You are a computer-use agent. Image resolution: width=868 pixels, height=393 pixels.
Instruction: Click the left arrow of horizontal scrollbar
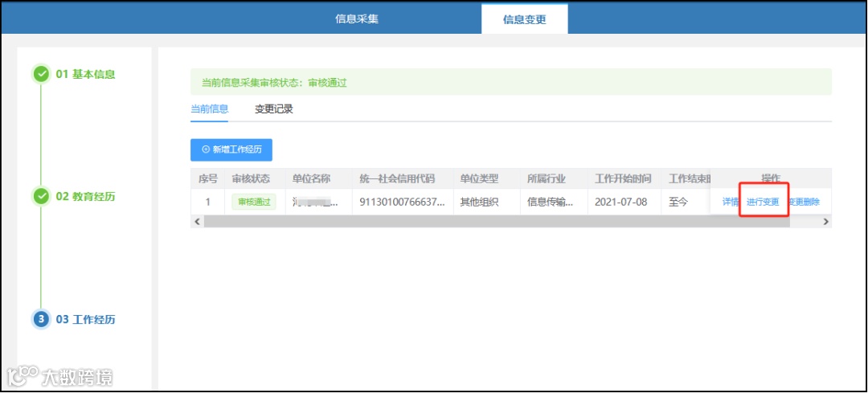point(197,221)
